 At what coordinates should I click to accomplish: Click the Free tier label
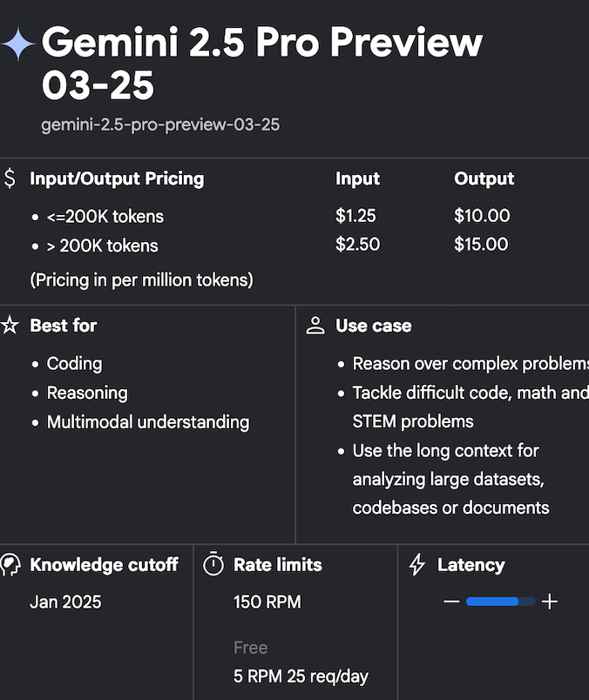pos(250,648)
